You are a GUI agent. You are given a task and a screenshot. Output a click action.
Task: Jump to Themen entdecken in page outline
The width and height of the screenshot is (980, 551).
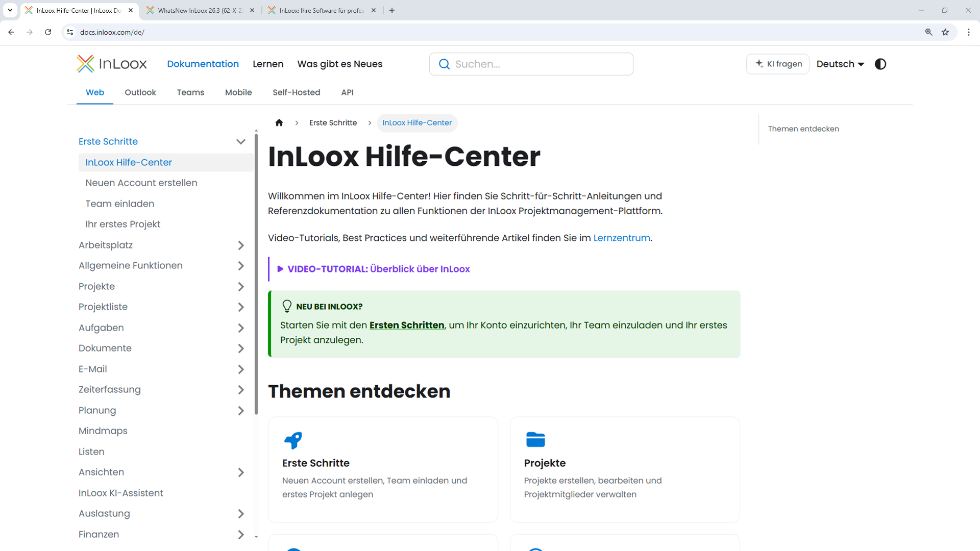coord(803,129)
